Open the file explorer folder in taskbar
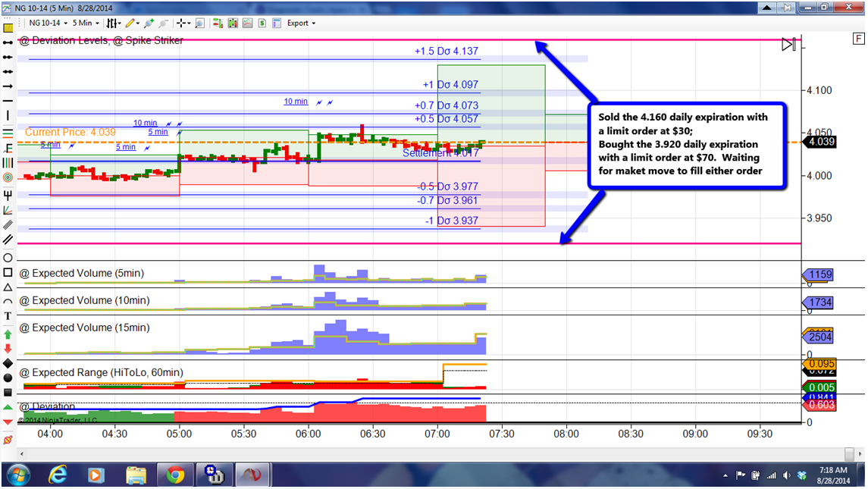The width and height of the screenshot is (868, 489). [x=136, y=475]
